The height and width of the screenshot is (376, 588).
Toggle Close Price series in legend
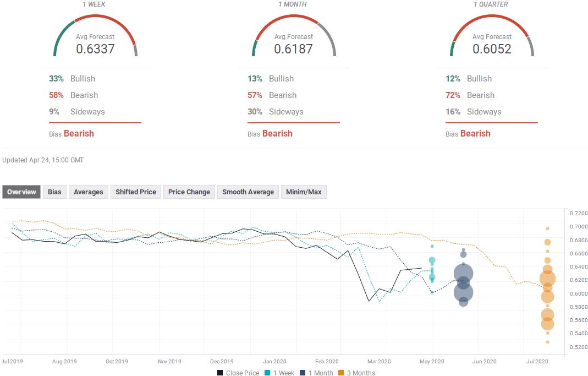(x=238, y=373)
